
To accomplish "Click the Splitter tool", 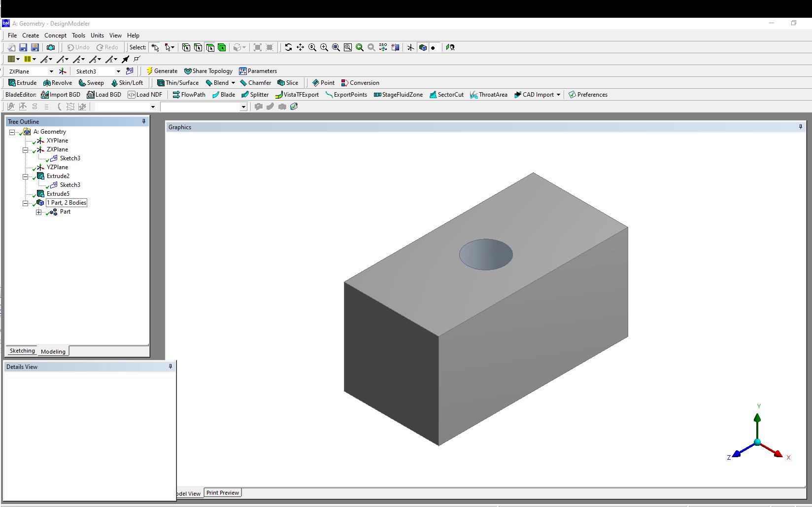I will pos(255,95).
